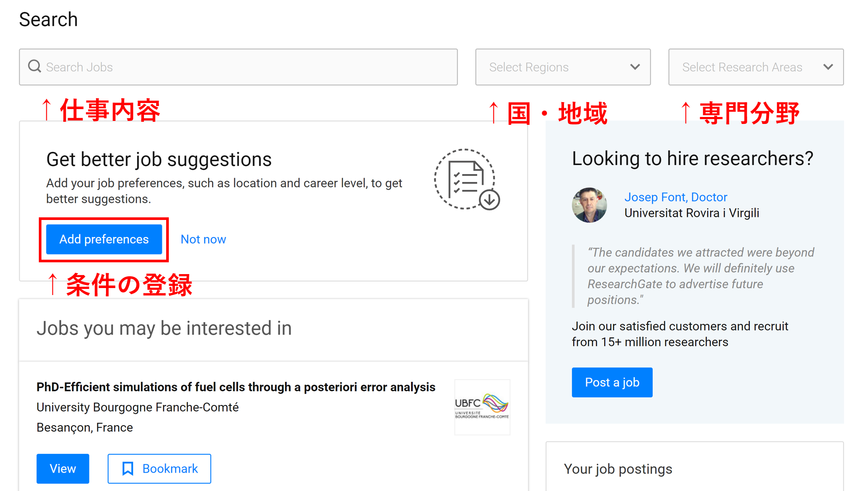Click the Post a job button
Screen dimensions: 868x491
coord(612,382)
